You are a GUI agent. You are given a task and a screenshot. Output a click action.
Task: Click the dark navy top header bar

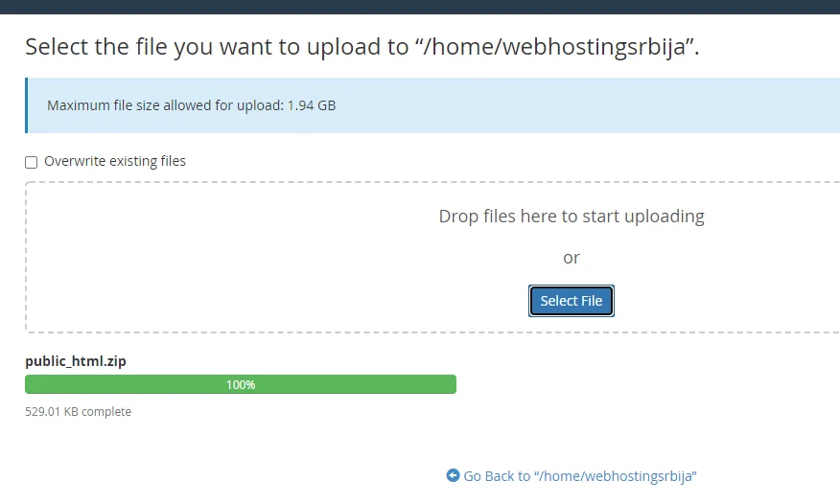(x=420, y=7)
